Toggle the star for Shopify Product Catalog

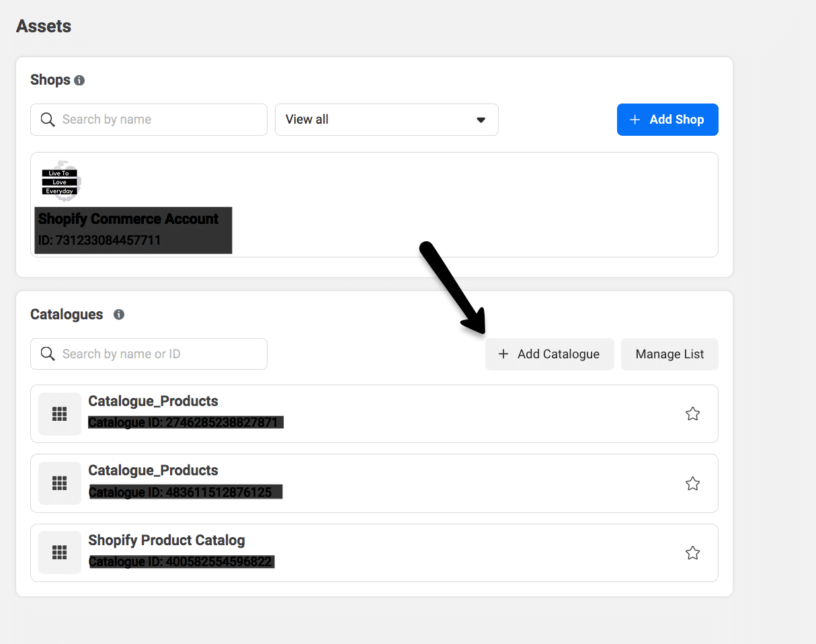(692, 553)
